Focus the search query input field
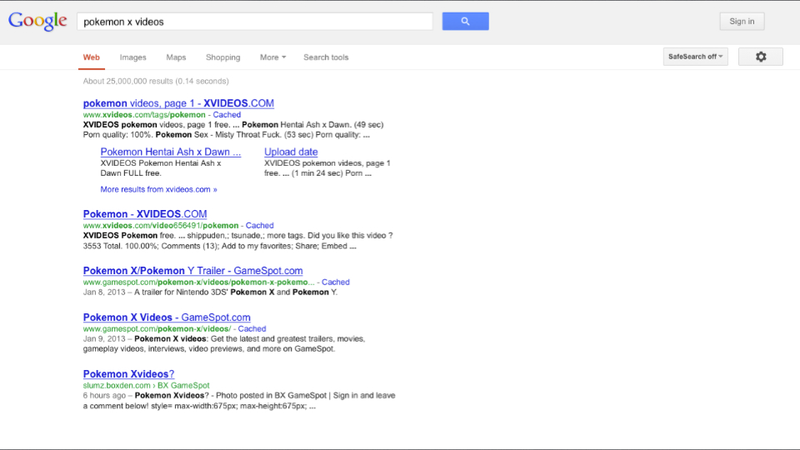 click(255, 21)
